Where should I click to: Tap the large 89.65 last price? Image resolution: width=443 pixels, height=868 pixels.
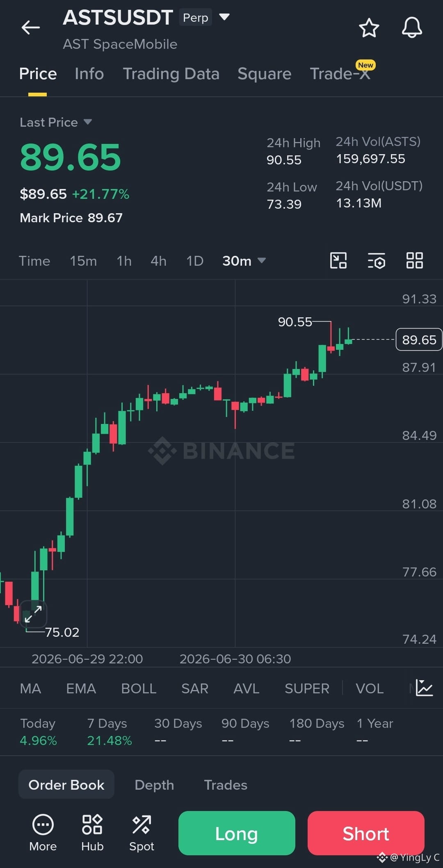click(71, 157)
